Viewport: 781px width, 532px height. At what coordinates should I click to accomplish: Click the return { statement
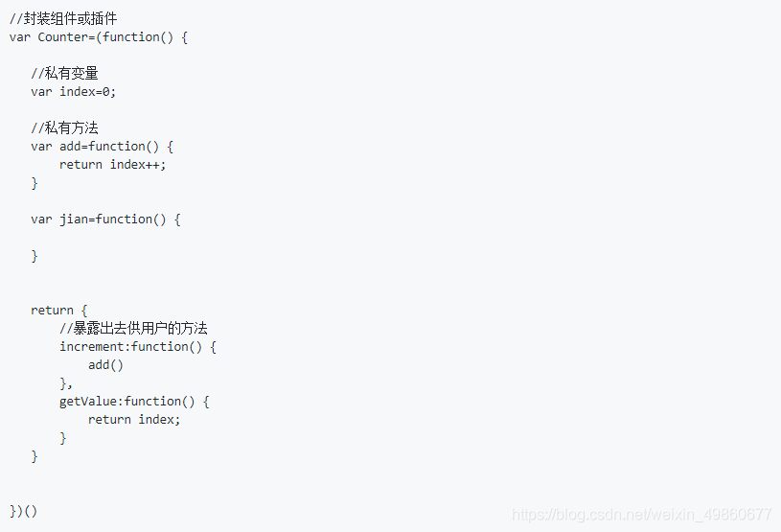point(59,311)
